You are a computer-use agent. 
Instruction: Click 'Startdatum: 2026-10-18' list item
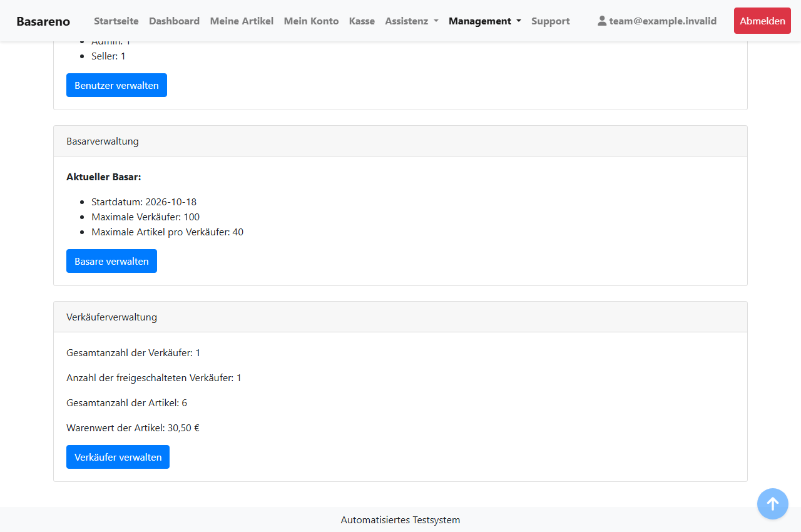[144, 202]
